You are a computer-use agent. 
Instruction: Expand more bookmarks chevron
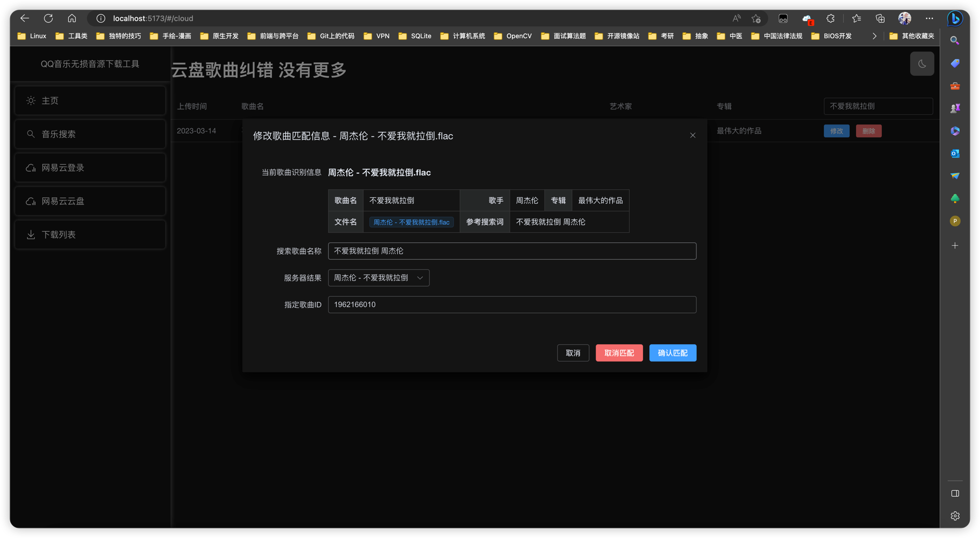click(874, 36)
